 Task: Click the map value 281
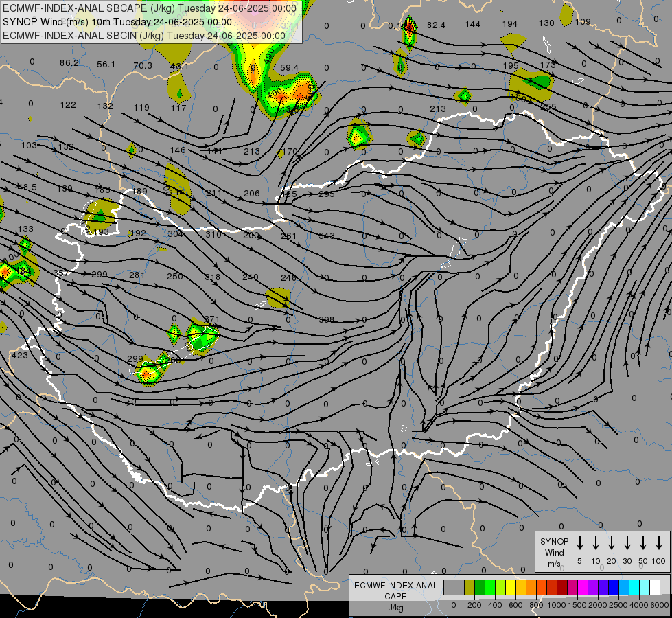137,275
